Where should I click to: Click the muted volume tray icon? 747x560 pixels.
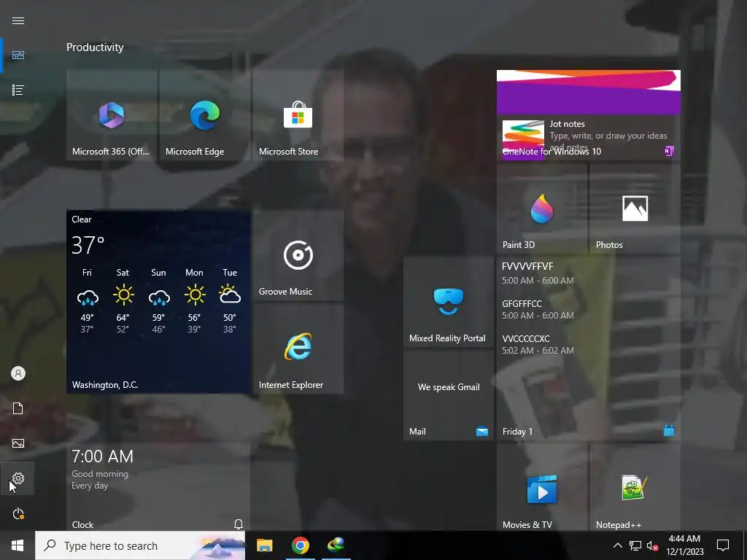(653, 545)
